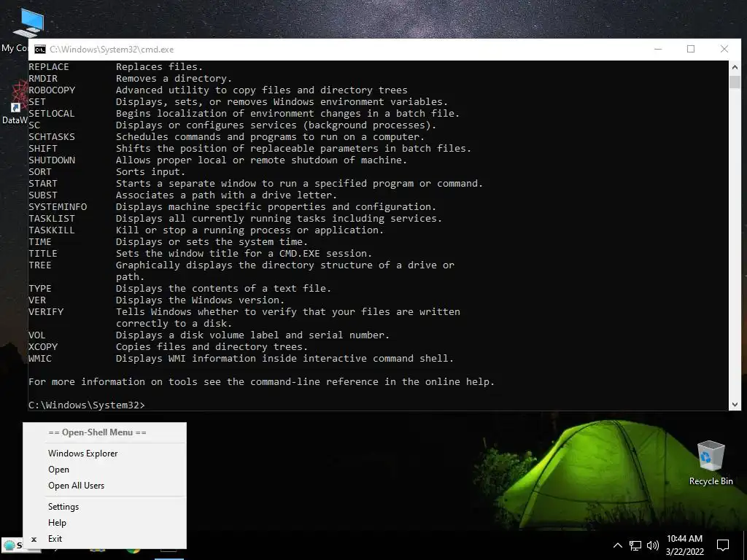747x560 pixels.
Task: Click the REPLACE command name
Action: [x=49, y=66]
